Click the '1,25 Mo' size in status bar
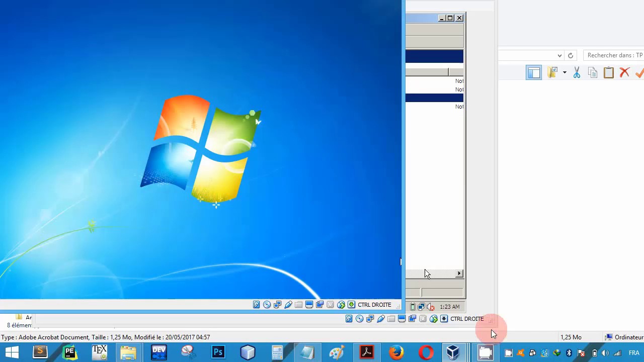Screen dimensions: 644x362 click(571, 337)
